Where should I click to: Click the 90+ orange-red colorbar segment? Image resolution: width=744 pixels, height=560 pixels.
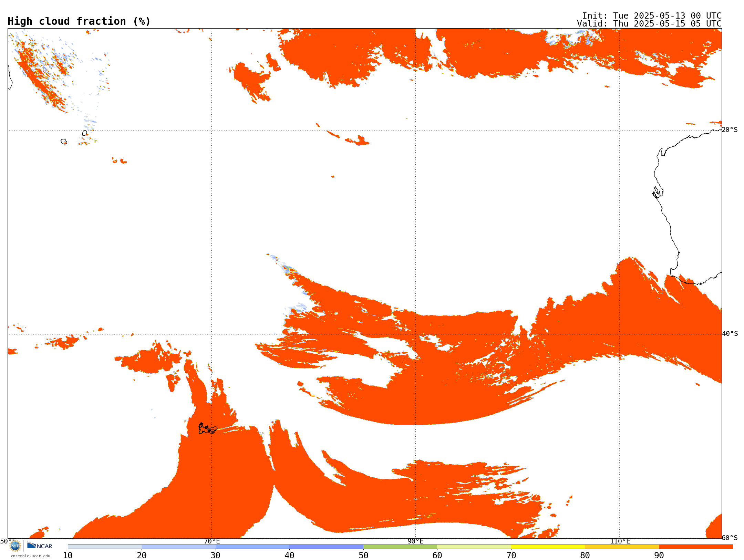696,547
